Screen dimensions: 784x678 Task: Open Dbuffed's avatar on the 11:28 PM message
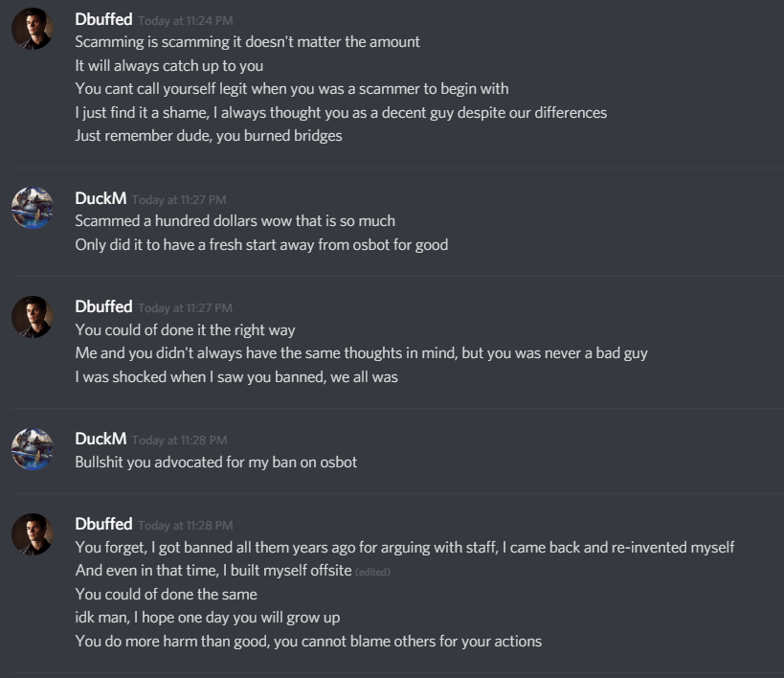tap(33, 534)
